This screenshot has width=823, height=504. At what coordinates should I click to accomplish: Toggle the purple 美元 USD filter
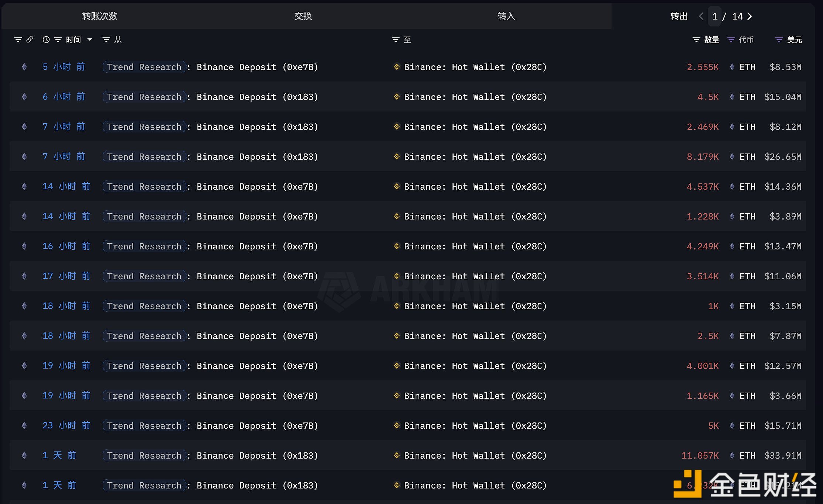tap(779, 39)
